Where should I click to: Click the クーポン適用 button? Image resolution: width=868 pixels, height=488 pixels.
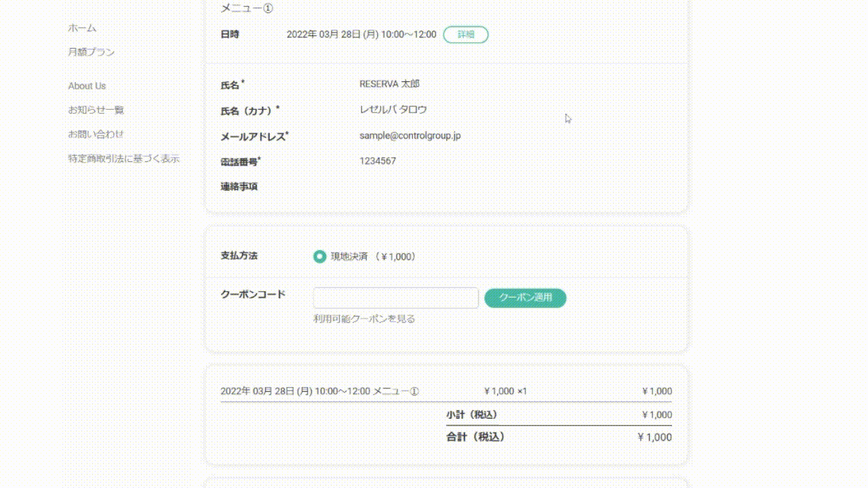(x=526, y=298)
